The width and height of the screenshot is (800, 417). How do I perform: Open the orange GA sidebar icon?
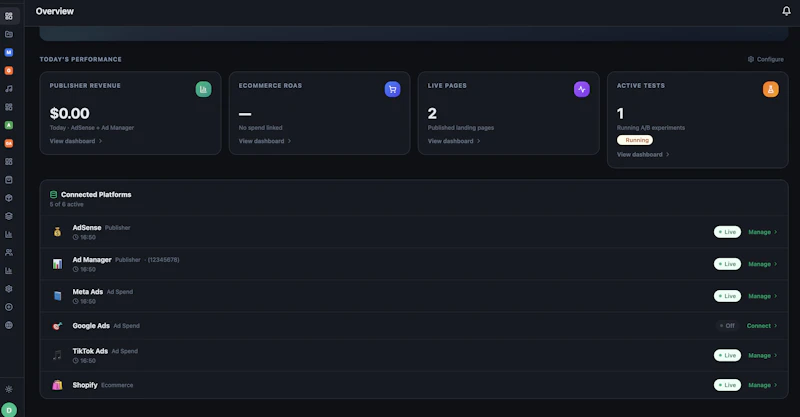pyautogui.click(x=9, y=143)
